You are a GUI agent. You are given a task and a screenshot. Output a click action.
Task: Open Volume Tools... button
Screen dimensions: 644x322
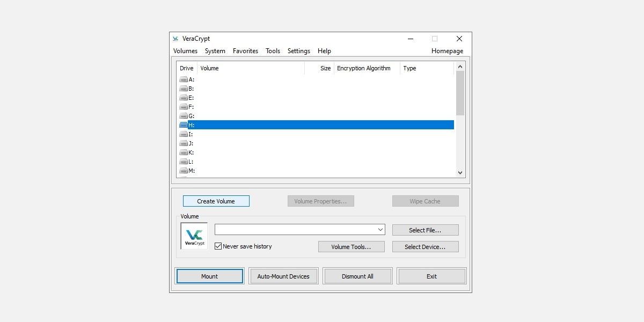click(351, 247)
